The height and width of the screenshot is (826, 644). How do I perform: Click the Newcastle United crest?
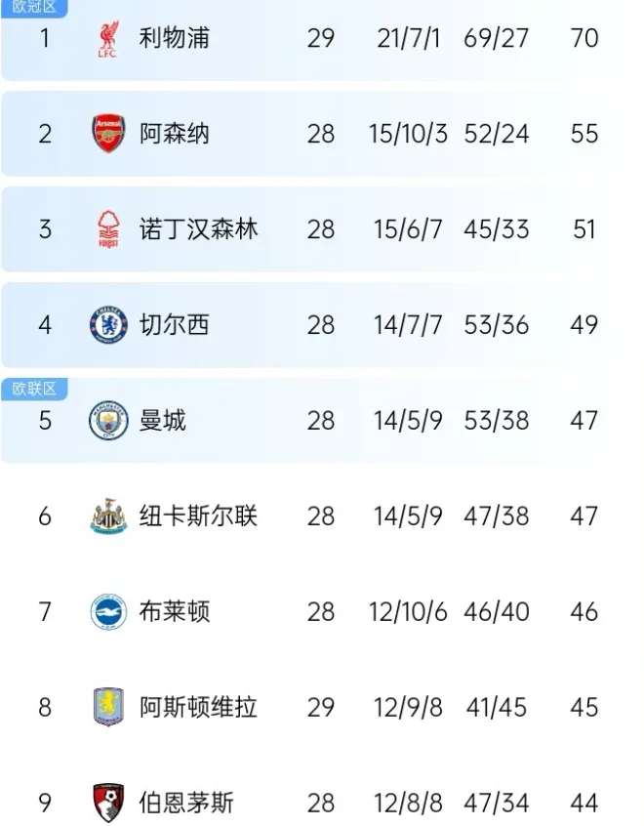click(x=108, y=516)
